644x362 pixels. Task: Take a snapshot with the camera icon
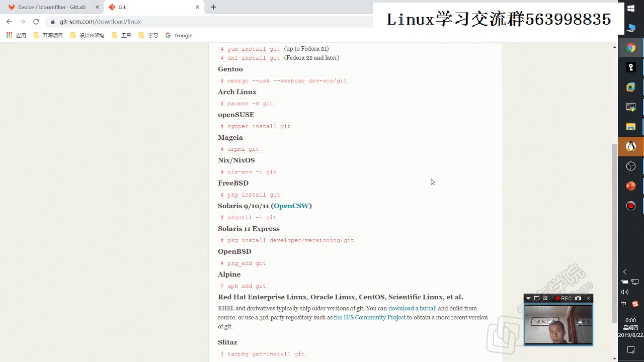coord(578,298)
